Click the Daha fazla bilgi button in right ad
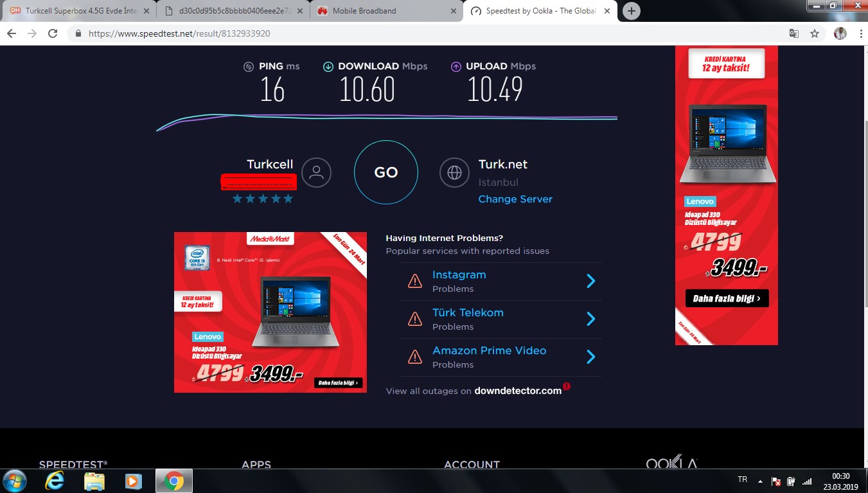The image size is (868, 493). coord(727,298)
